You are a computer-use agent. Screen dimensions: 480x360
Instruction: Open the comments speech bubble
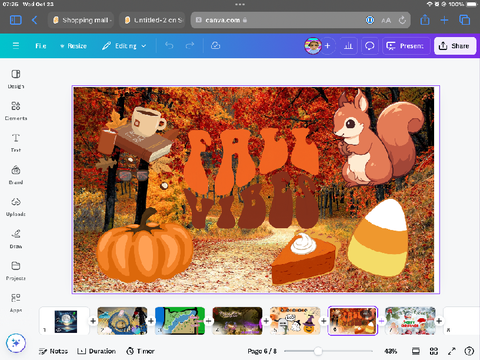click(369, 46)
